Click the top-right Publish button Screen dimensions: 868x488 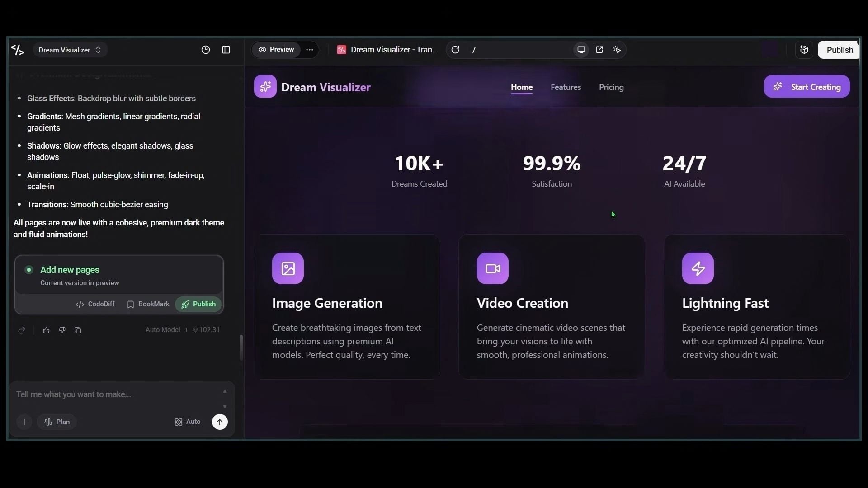coord(840,50)
